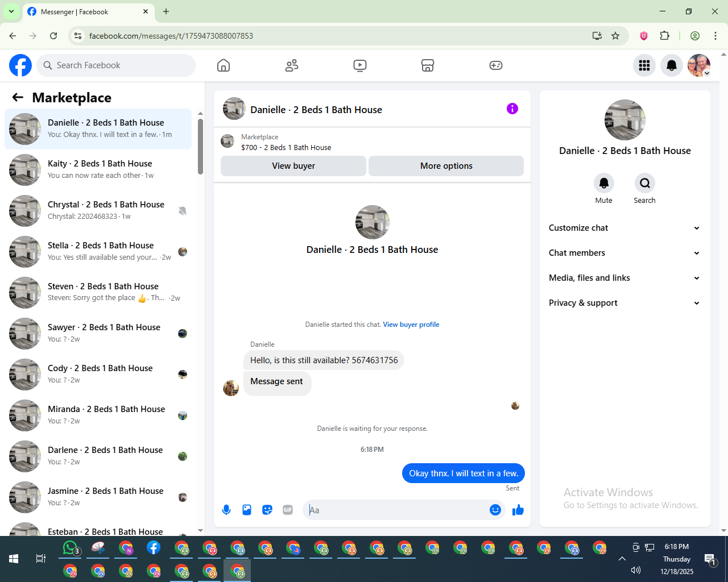Attach a photo with image icon
This screenshot has height=582, width=728.
click(247, 510)
